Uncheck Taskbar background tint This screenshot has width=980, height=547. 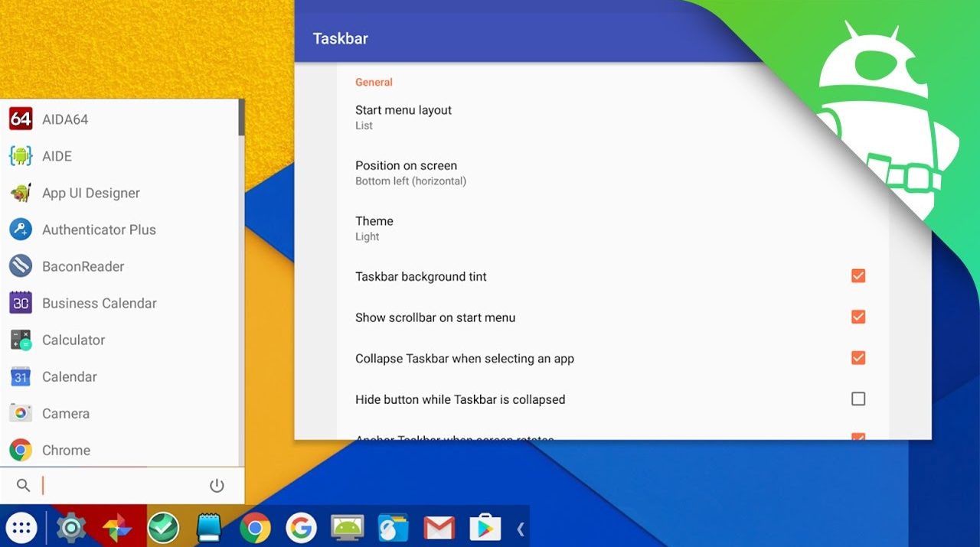(858, 276)
